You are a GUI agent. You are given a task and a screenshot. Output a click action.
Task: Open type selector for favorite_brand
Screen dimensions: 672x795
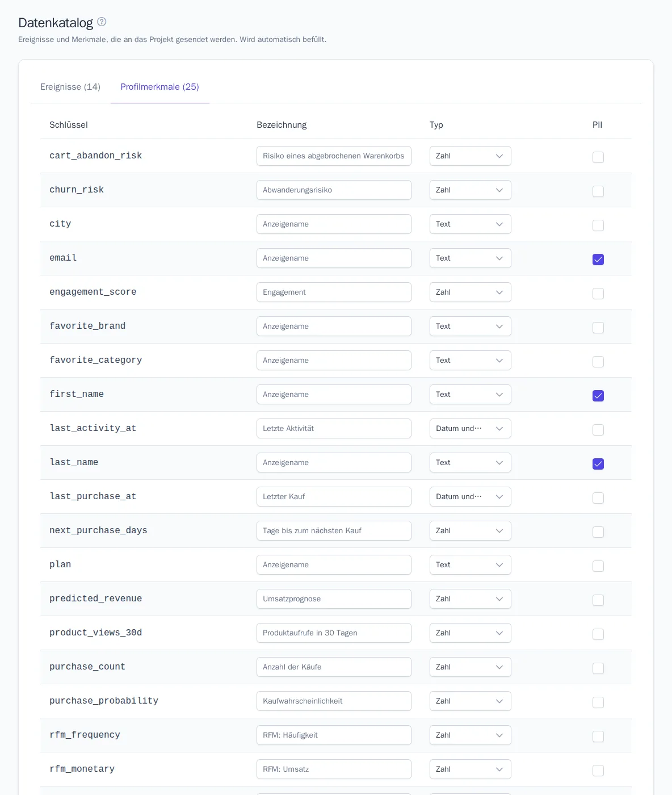pos(471,327)
